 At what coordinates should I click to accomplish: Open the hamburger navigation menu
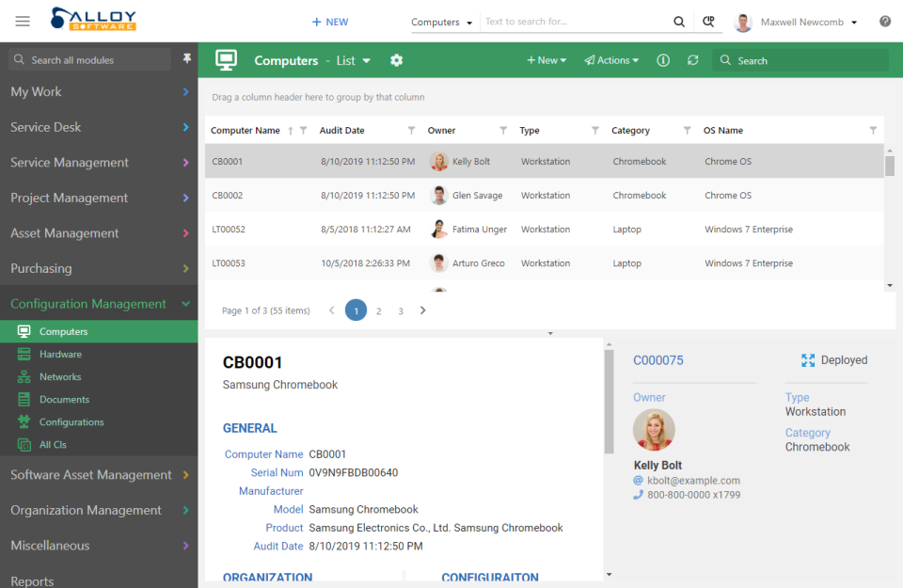point(24,21)
